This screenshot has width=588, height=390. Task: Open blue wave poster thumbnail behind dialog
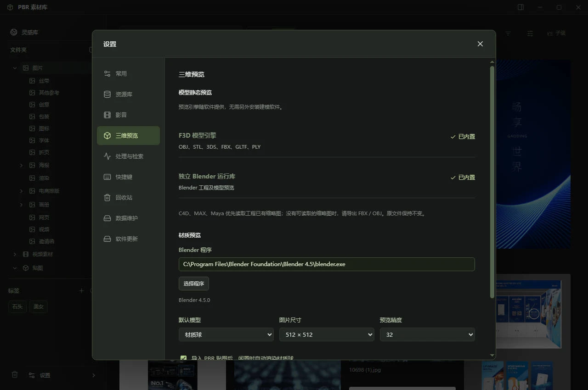tap(533, 154)
